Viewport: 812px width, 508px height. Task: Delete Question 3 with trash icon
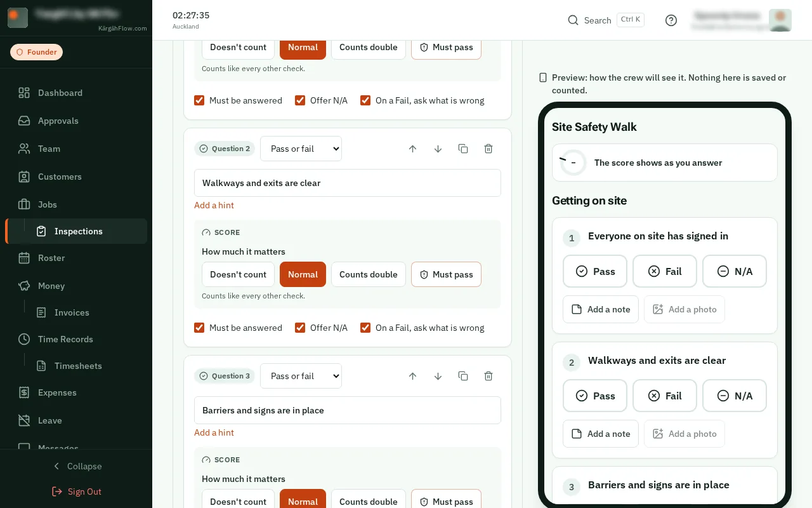[488, 376]
